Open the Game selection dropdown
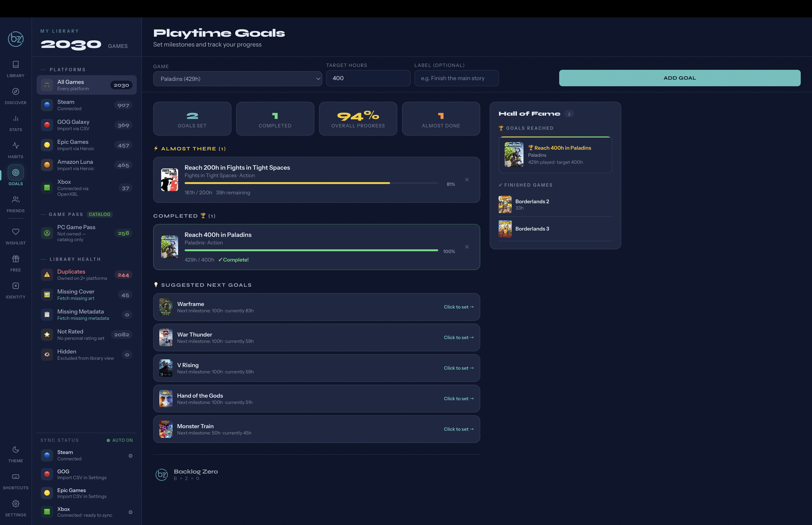Image resolution: width=812 pixels, height=525 pixels. tap(238, 79)
